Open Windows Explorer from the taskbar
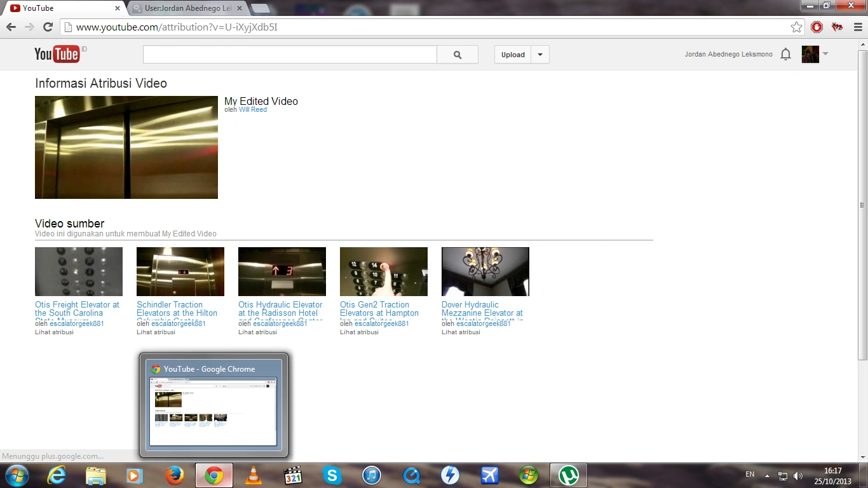Screen dimensions: 868x488 point(96,475)
